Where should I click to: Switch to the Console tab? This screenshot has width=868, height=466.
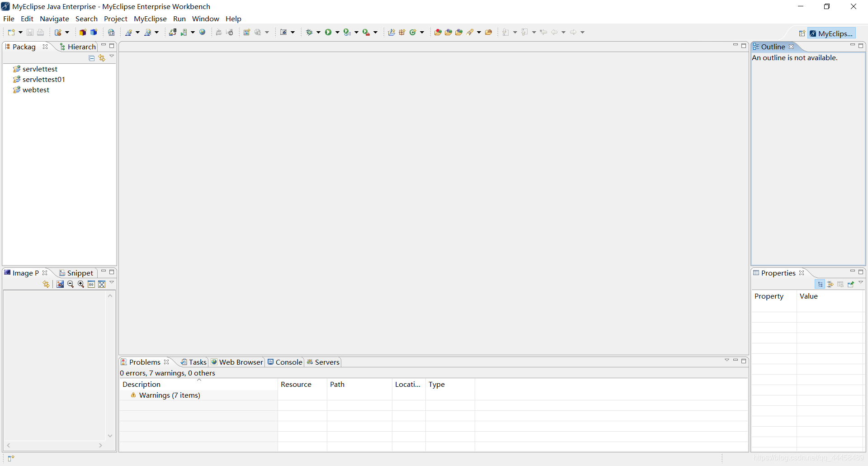[285, 362]
